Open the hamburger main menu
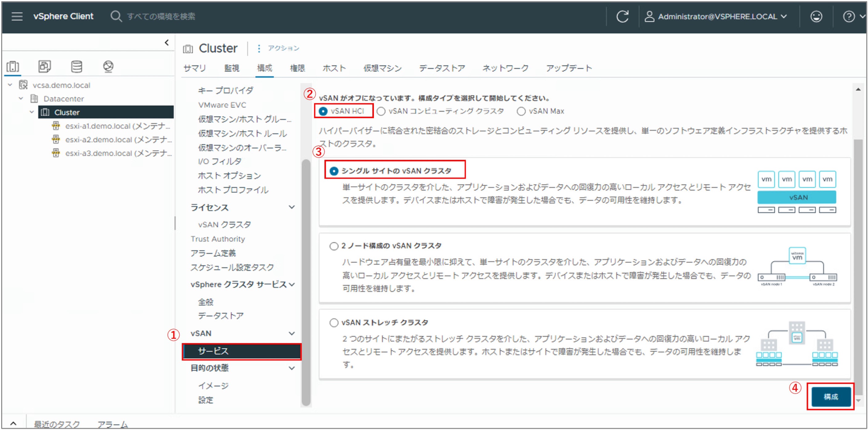This screenshot has height=430, width=868. coord(17,16)
